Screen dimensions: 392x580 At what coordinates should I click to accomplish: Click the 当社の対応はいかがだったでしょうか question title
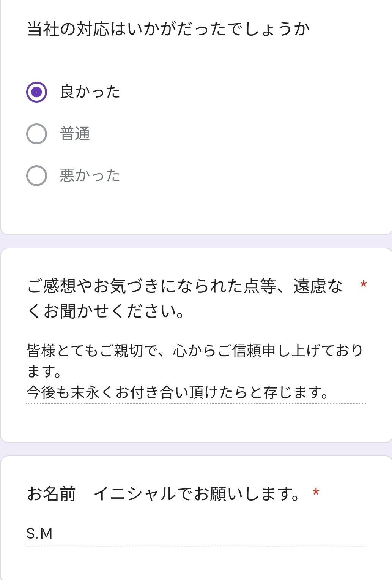pyautogui.click(x=168, y=29)
